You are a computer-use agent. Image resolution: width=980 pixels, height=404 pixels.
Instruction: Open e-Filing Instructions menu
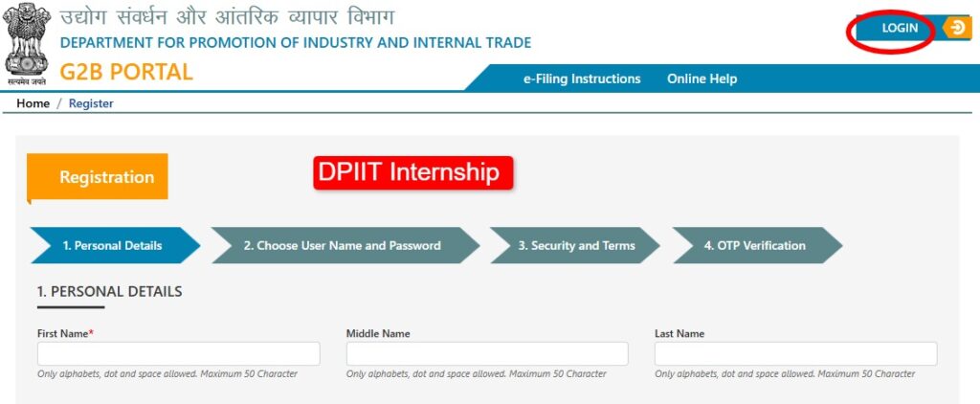coord(582,79)
